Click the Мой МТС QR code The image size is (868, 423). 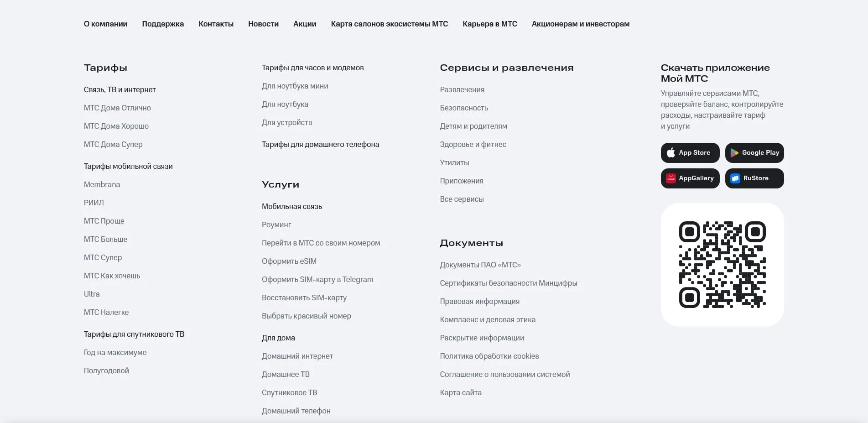click(x=722, y=265)
